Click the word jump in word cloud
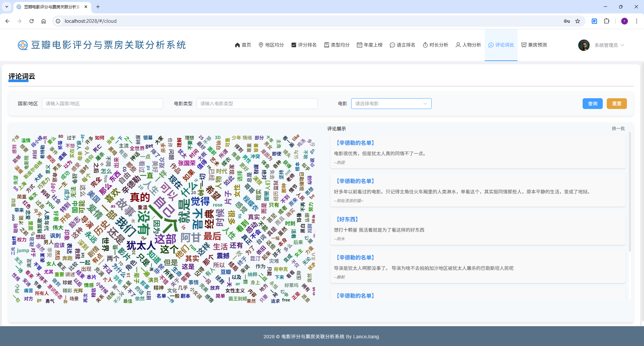644x346 pixels. [23, 250]
